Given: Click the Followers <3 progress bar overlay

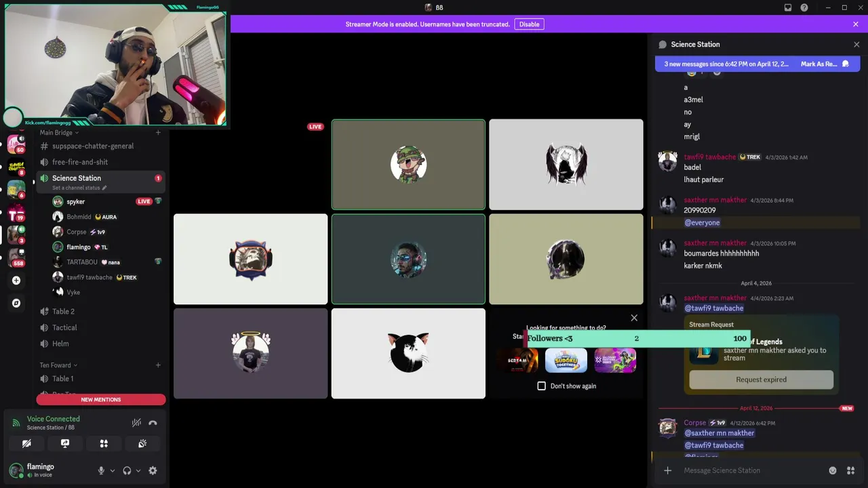Looking at the screenshot, I should point(637,338).
